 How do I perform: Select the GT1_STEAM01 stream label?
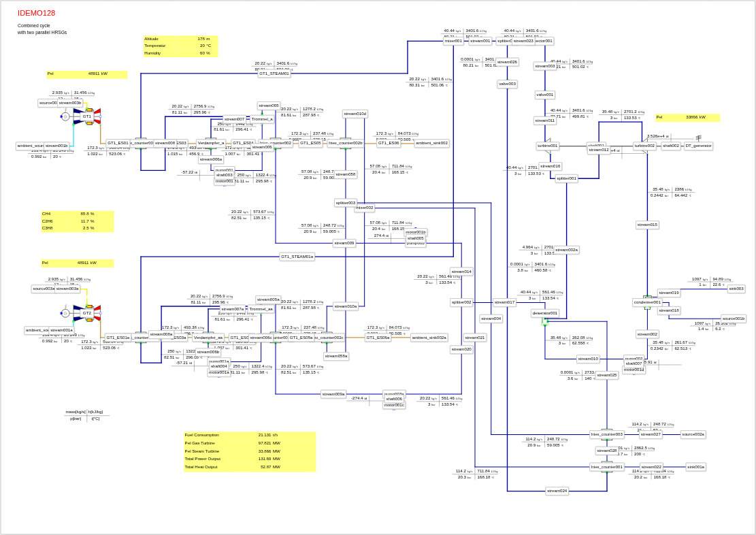coord(274,74)
